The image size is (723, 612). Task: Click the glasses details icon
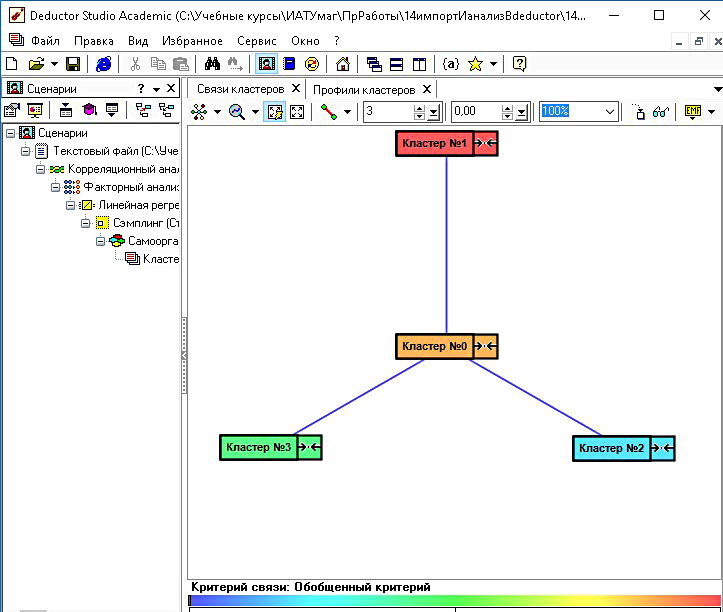coord(660,112)
